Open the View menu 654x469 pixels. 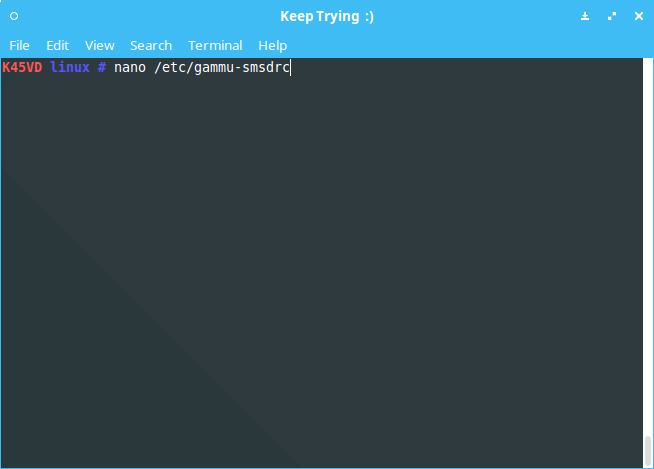point(100,45)
